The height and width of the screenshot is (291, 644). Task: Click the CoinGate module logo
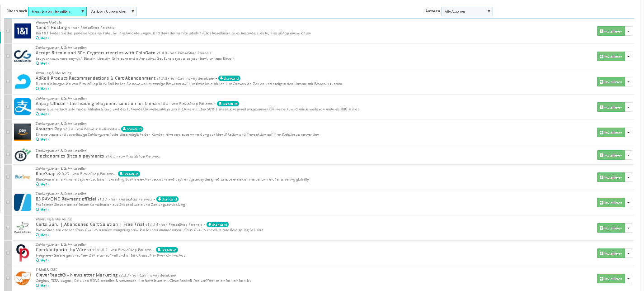pos(23,56)
